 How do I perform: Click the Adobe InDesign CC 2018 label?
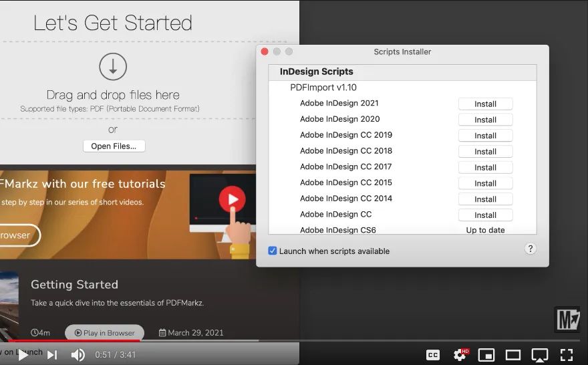tap(346, 151)
